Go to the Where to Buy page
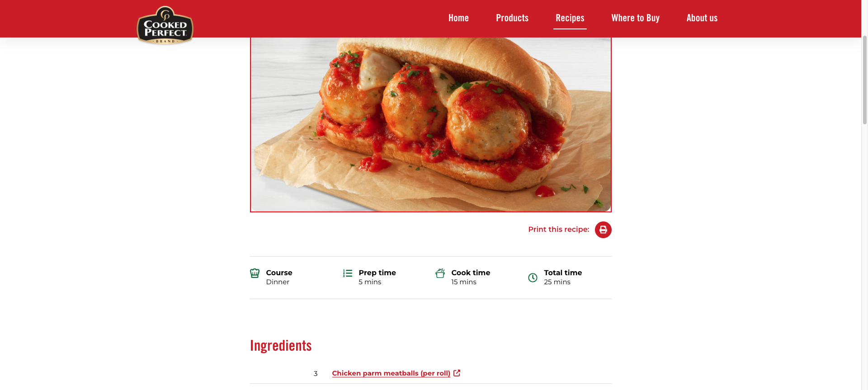Image resolution: width=868 pixels, height=390 pixels. (x=636, y=18)
